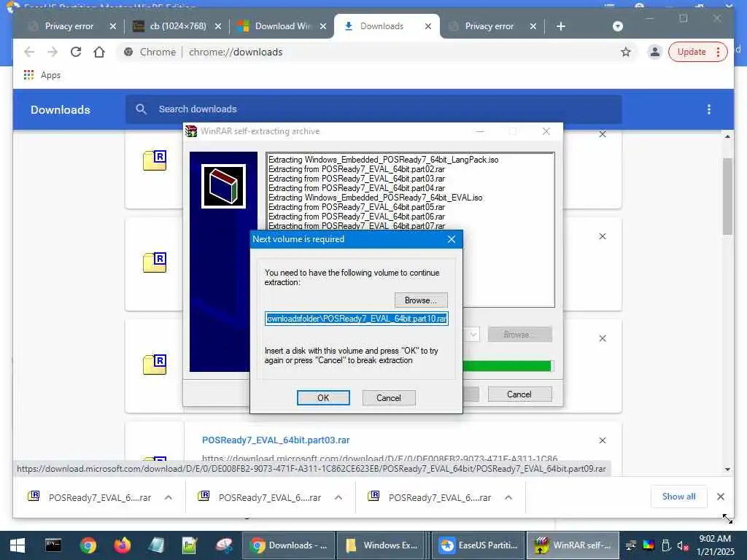
Task: Open third download shelf item options chevron
Action: point(508,497)
